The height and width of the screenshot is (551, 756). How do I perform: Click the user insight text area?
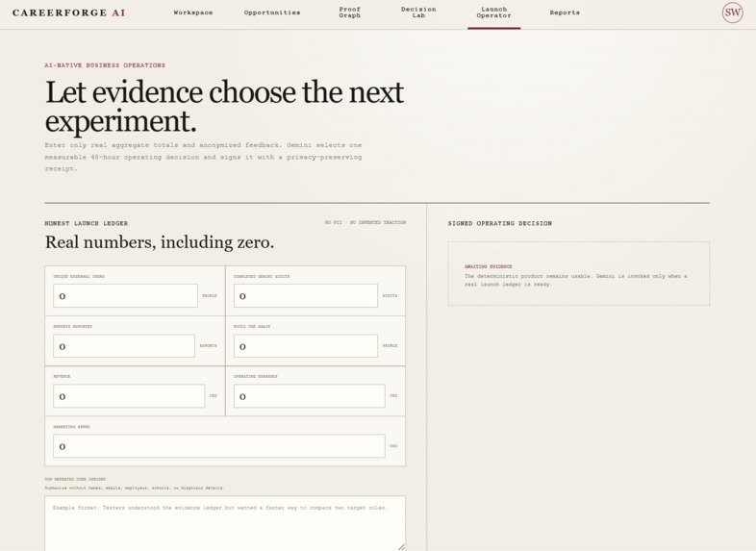click(x=225, y=523)
